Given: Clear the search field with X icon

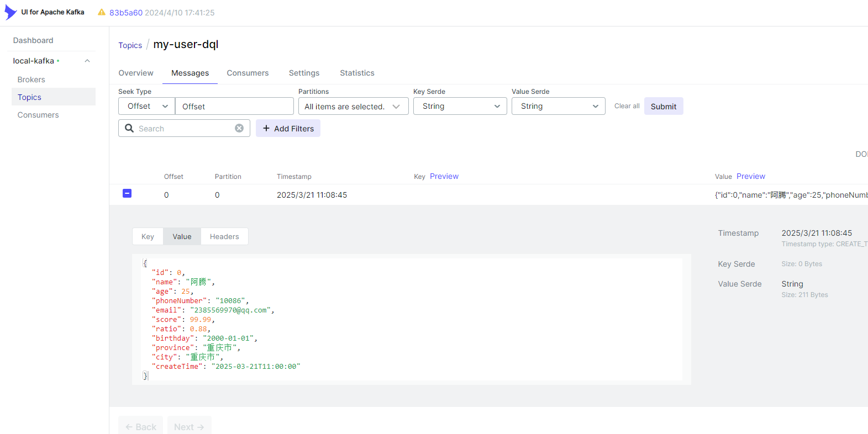Looking at the screenshot, I should [239, 128].
